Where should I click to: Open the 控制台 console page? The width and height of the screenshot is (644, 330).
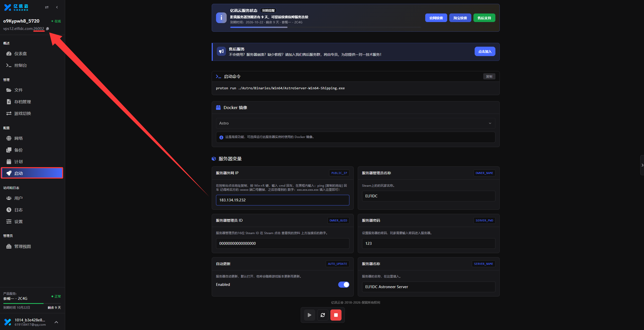32,65
